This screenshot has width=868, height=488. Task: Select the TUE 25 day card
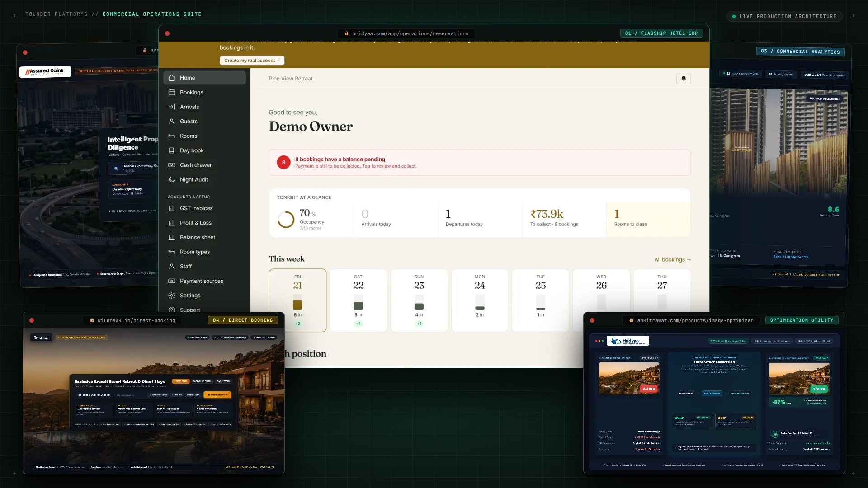[x=541, y=300]
